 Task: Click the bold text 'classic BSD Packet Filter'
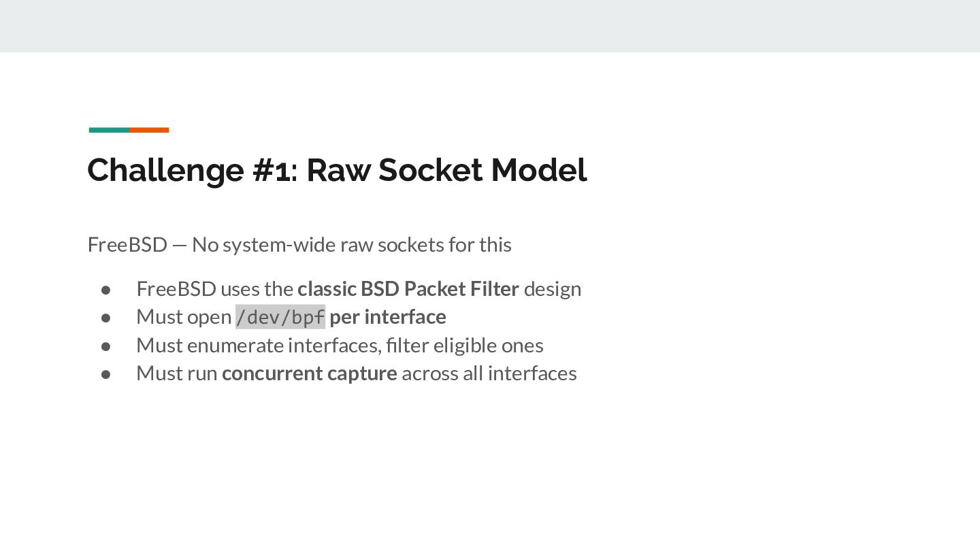click(x=408, y=288)
